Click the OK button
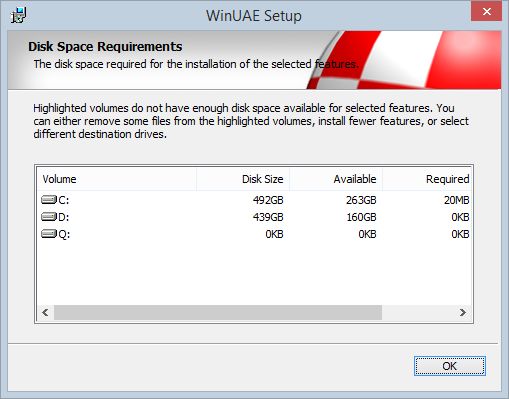Screen dimensions: 509x399 click(450, 366)
